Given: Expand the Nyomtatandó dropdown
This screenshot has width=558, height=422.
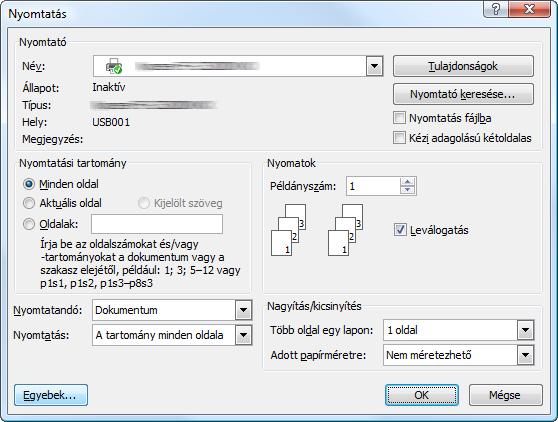Looking at the screenshot, I should coord(243,310).
